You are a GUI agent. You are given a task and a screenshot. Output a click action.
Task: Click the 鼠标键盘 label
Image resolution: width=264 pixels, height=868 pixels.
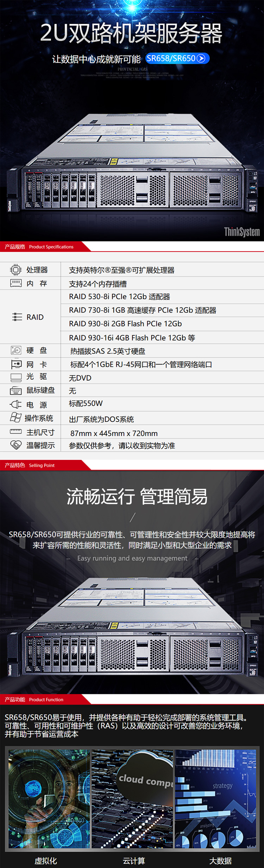coord(40,390)
